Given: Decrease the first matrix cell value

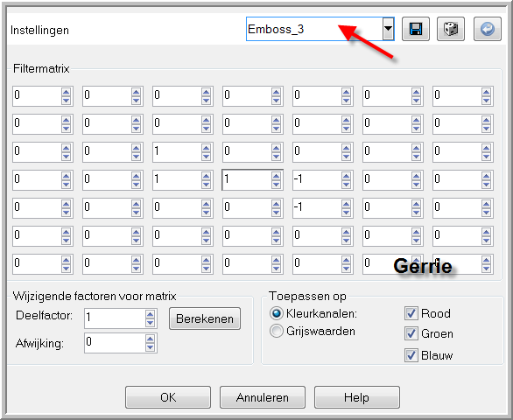Looking at the screenshot, I should click(66, 100).
